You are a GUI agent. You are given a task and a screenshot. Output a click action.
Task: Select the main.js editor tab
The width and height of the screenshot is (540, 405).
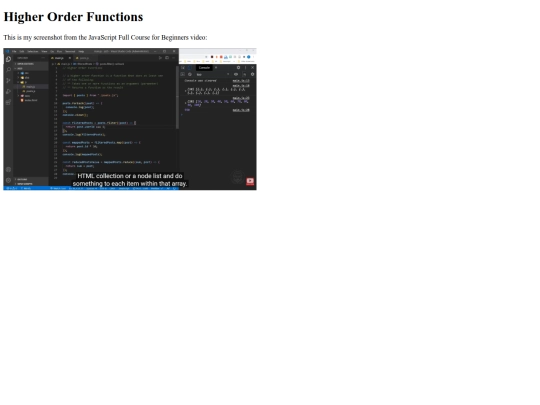pyautogui.click(x=60, y=58)
